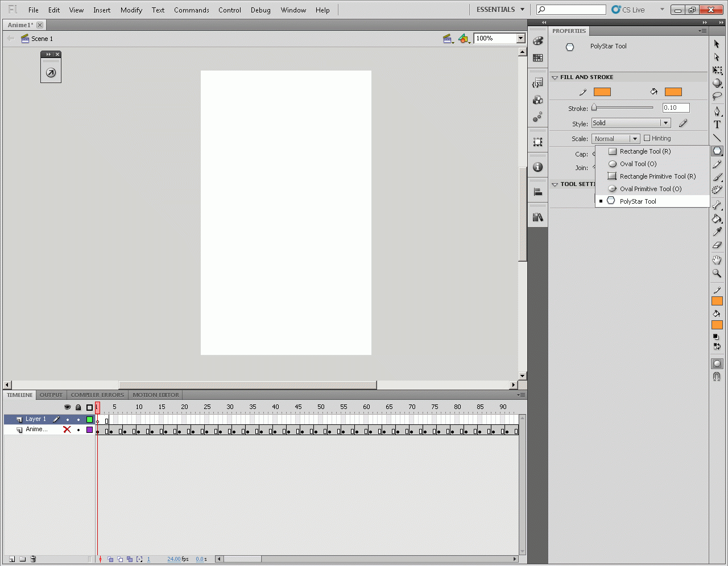
Task: Click the Swap Colors icon
Action: 716,346
